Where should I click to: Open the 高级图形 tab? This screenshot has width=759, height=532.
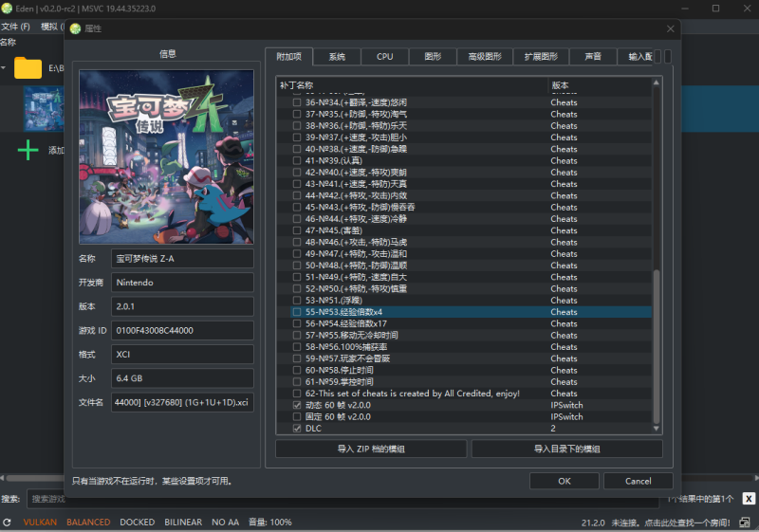[485, 57]
